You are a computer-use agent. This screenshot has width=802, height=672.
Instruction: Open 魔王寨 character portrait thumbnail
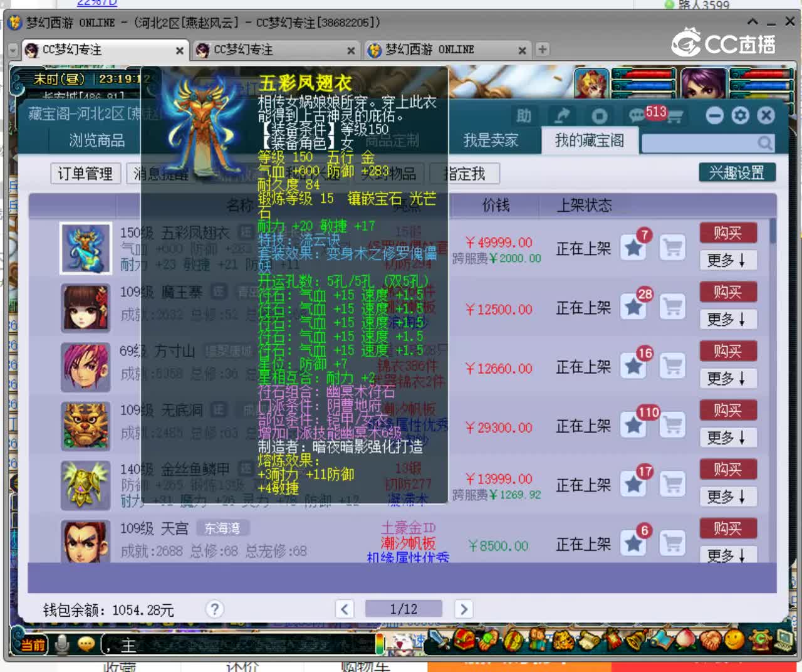coord(86,308)
